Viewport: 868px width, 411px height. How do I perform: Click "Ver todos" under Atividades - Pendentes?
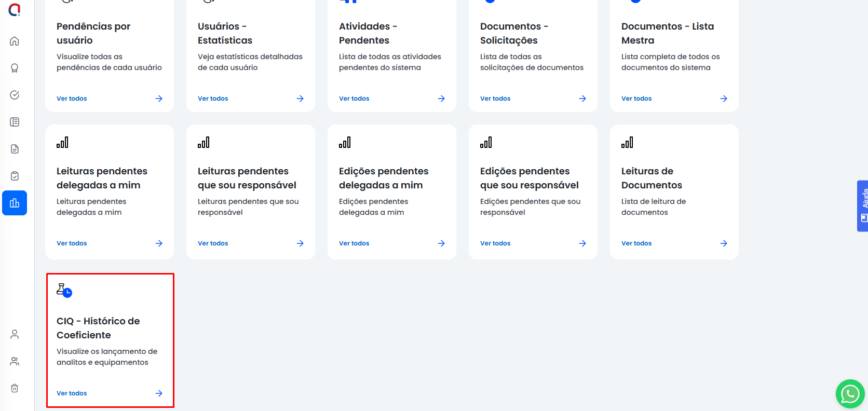pos(354,99)
